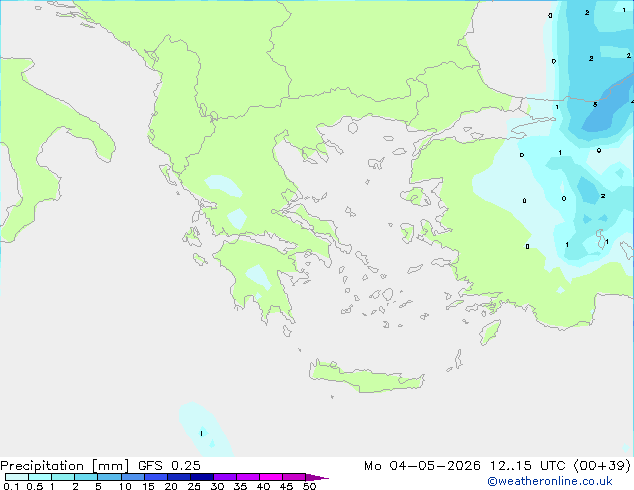The image size is (634, 490).
Task: Click the '12..15 UTC' time text
Action: point(527,466)
